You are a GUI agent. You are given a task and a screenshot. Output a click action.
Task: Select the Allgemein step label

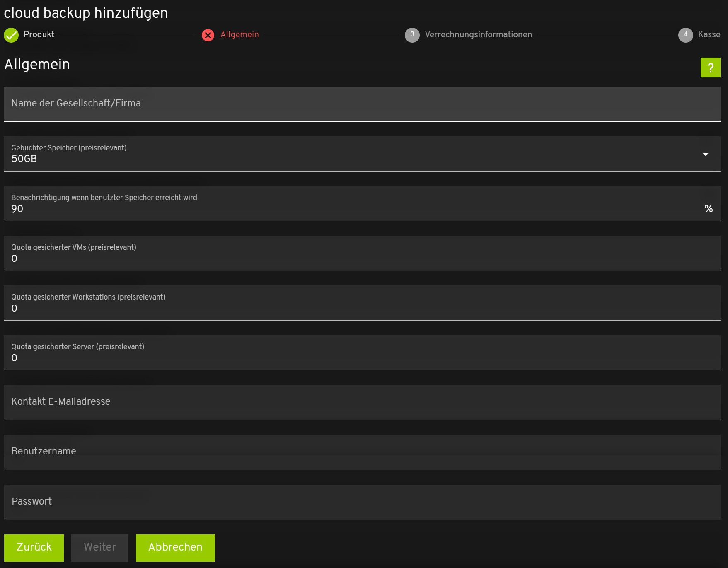point(239,34)
